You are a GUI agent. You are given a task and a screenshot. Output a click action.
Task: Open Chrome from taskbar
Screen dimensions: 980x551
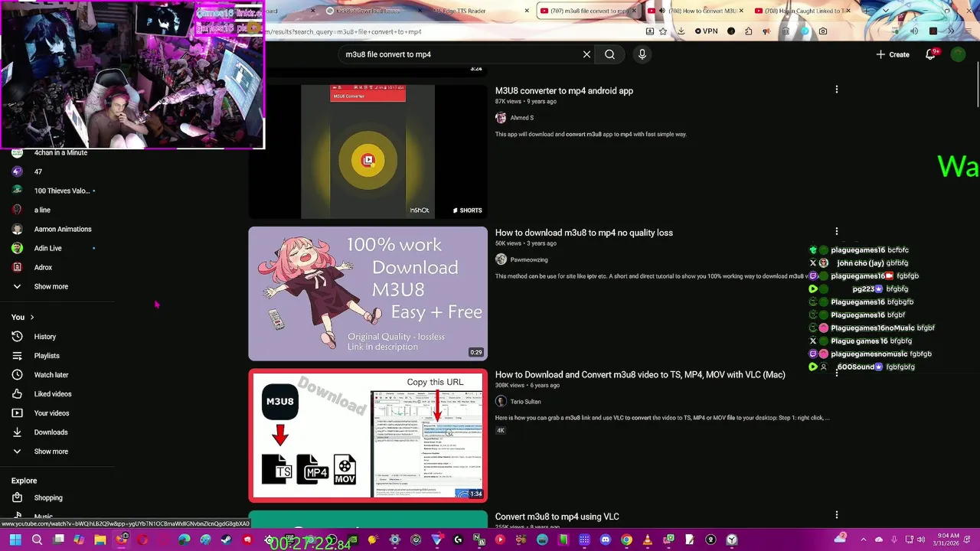click(626, 540)
